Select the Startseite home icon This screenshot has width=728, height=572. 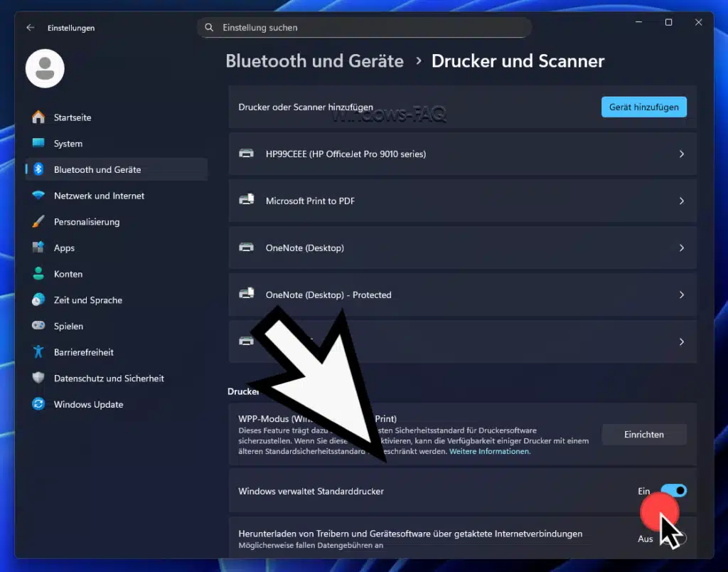[36, 117]
